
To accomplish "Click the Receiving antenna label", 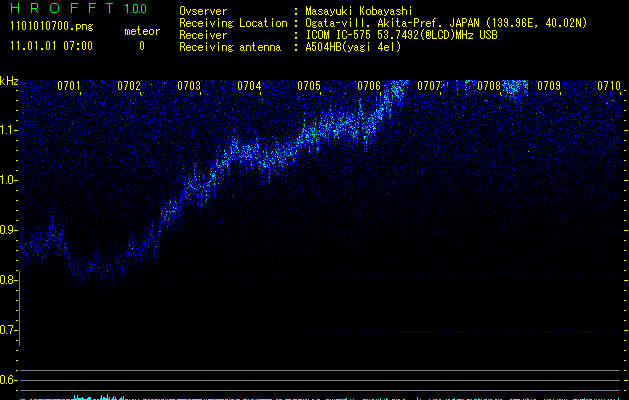I will 230,47.
